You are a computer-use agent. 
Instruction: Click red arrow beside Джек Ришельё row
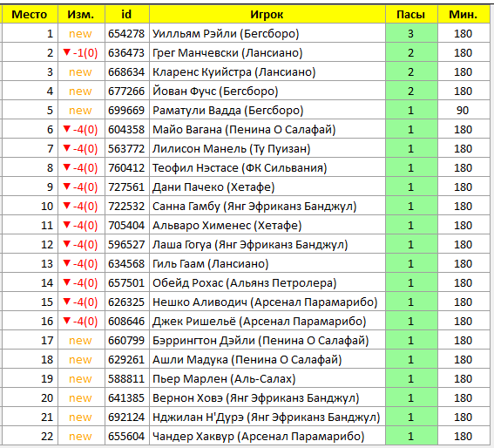point(66,321)
